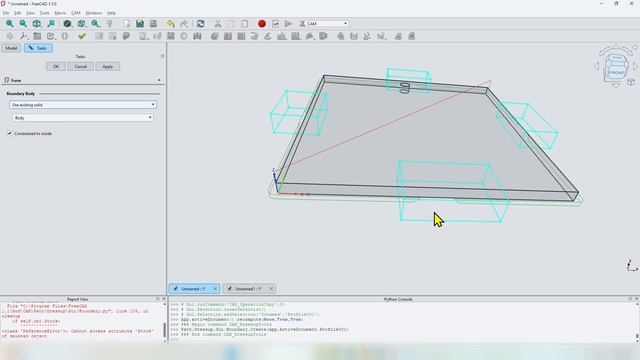Click the yellow undo arrow

[171, 24]
